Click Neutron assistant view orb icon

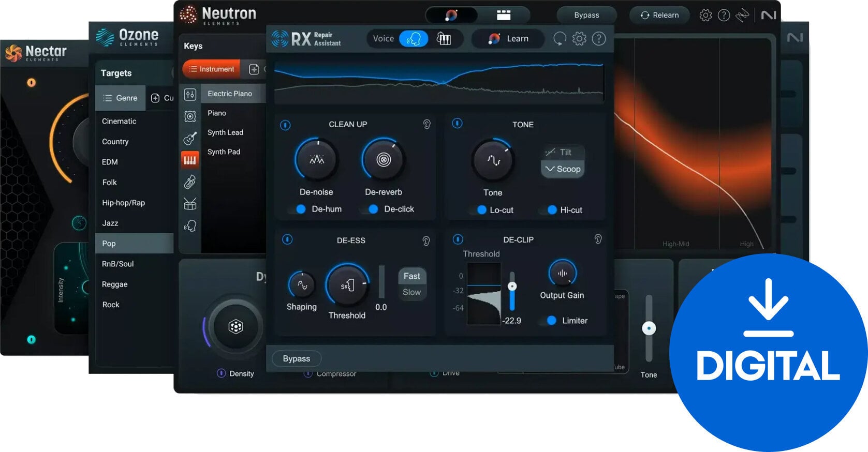(451, 15)
